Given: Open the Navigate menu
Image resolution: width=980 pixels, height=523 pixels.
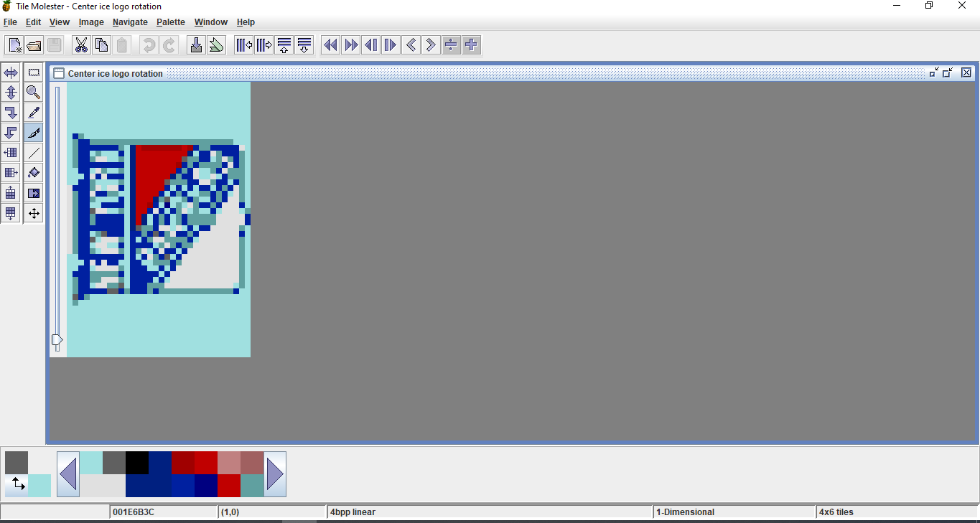Looking at the screenshot, I should click(x=130, y=22).
